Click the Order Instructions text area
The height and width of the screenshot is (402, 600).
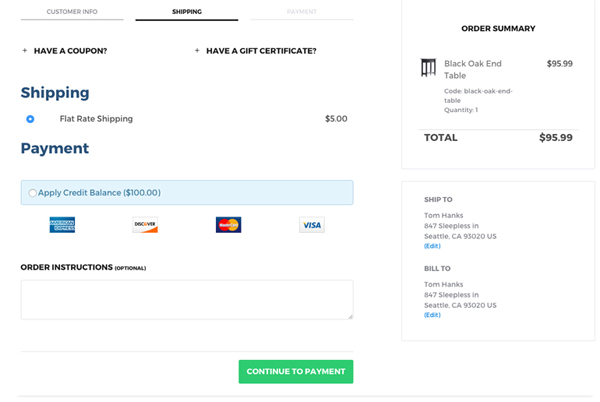(186, 299)
